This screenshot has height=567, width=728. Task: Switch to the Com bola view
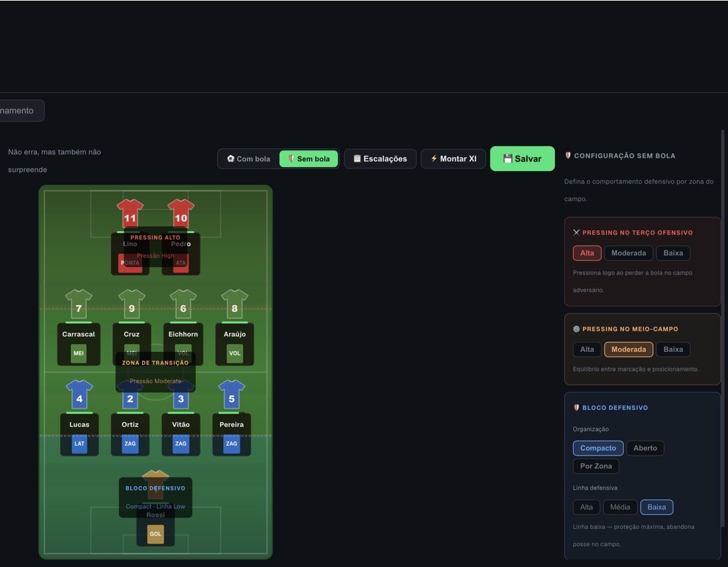click(x=249, y=159)
